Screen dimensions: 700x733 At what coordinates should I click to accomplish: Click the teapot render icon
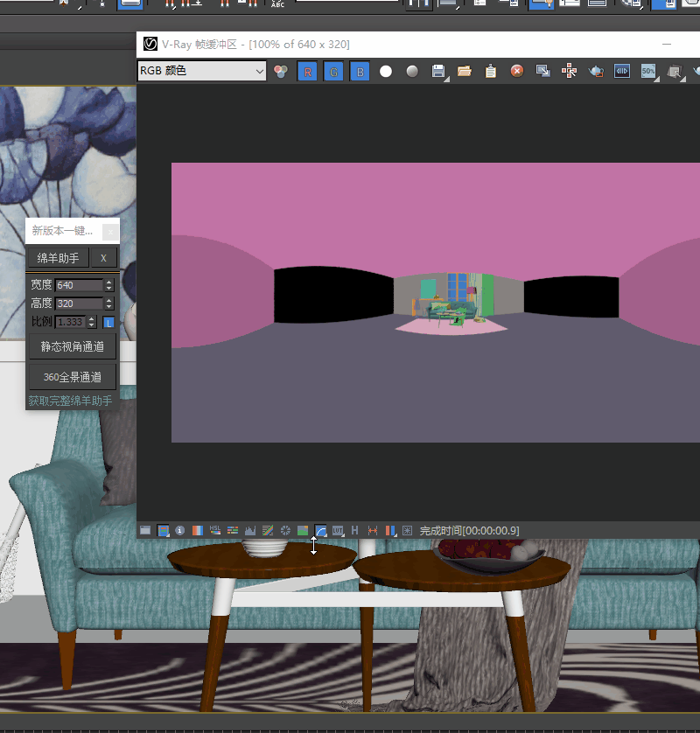pyautogui.click(x=596, y=72)
